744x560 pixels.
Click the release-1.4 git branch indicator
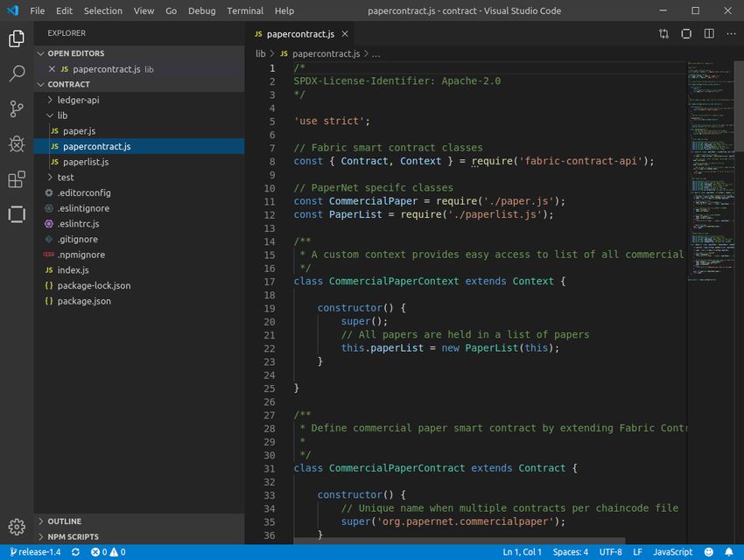point(35,552)
